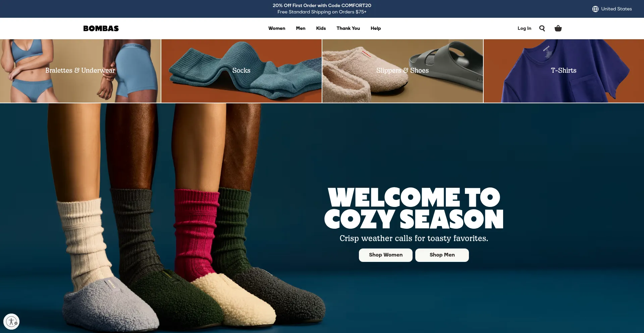Image resolution: width=644 pixels, height=333 pixels.
Task: Click the Shop Men button
Action: point(442,255)
